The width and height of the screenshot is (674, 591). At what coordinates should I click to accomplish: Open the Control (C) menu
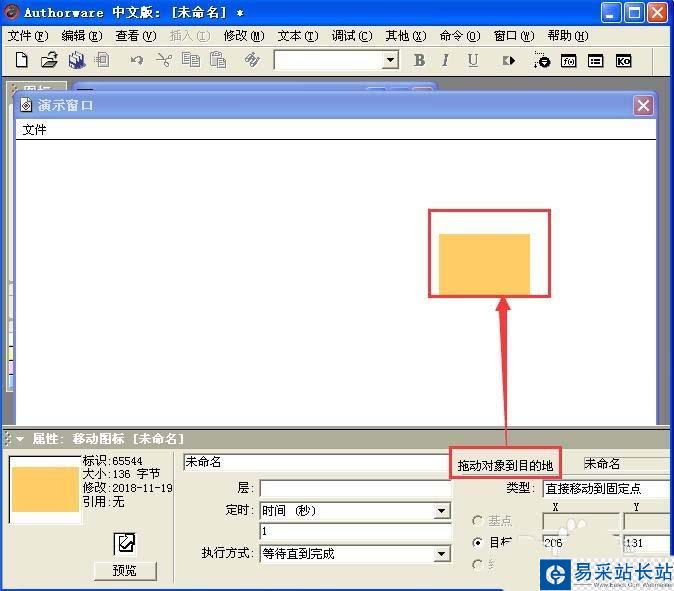pyautogui.click(x=352, y=36)
